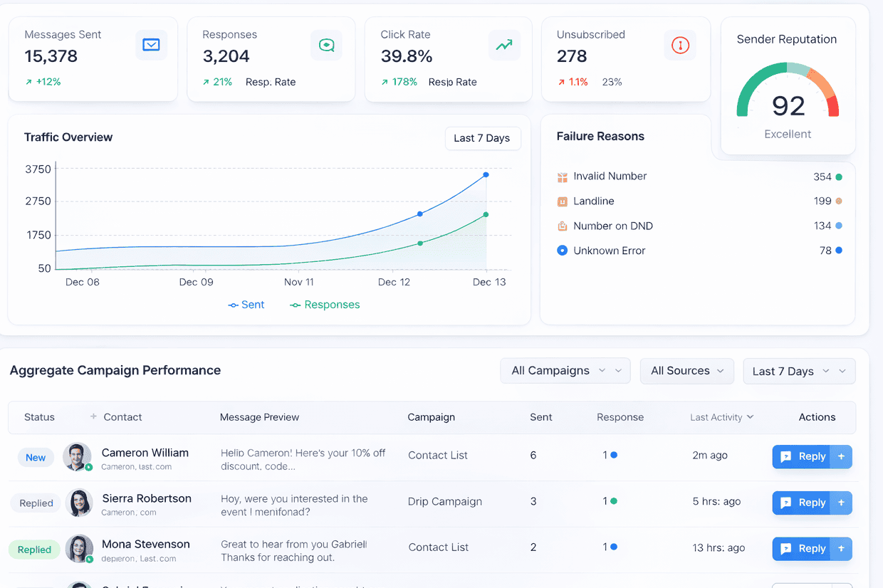Click the 15,378 Messages Sent value
Viewport: 883px width, 588px height.
51,56
